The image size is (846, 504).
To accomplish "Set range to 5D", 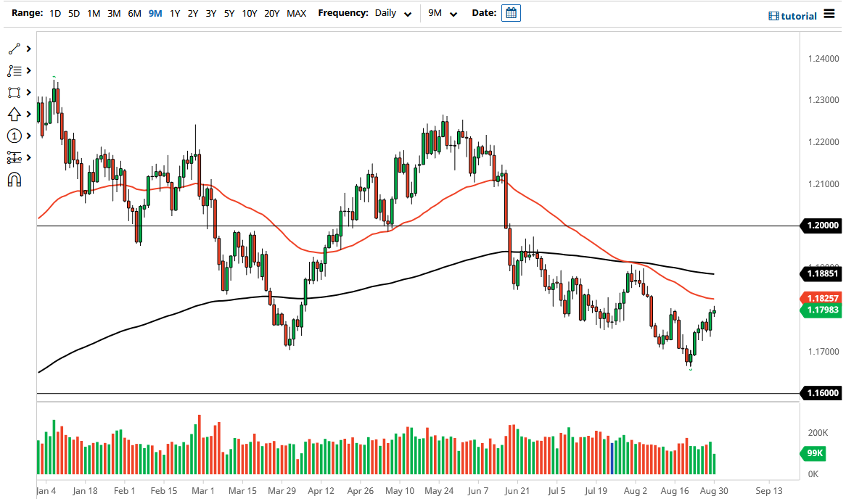I will (74, 13).
